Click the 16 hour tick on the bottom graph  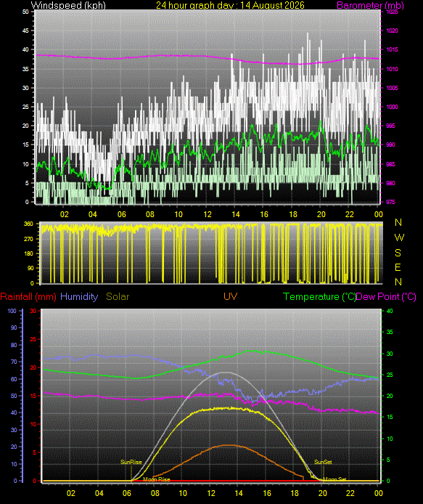[x=267, y=493]
